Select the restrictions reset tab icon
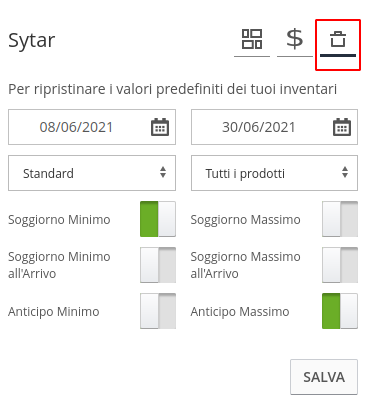This screenshot has height=406, width=366. [x=338, y=39]
